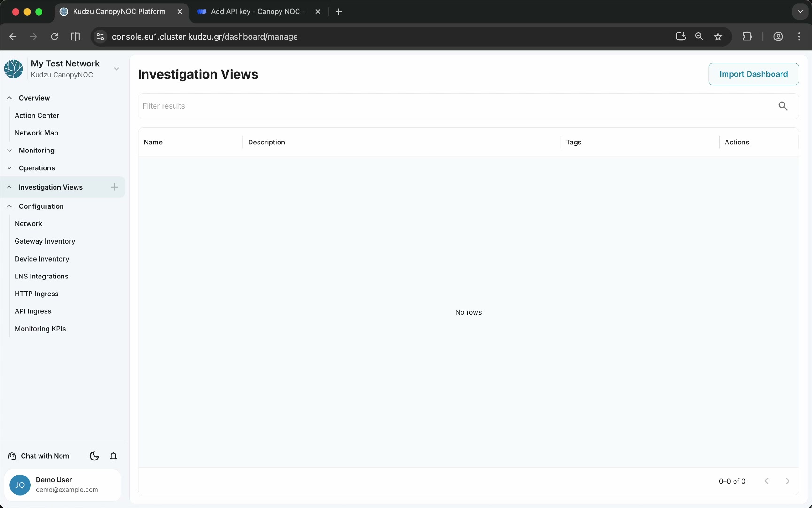The width and height of the screenshot is (812, 508).
Task: Open Network Map page
Action: (x=36, y=133)
